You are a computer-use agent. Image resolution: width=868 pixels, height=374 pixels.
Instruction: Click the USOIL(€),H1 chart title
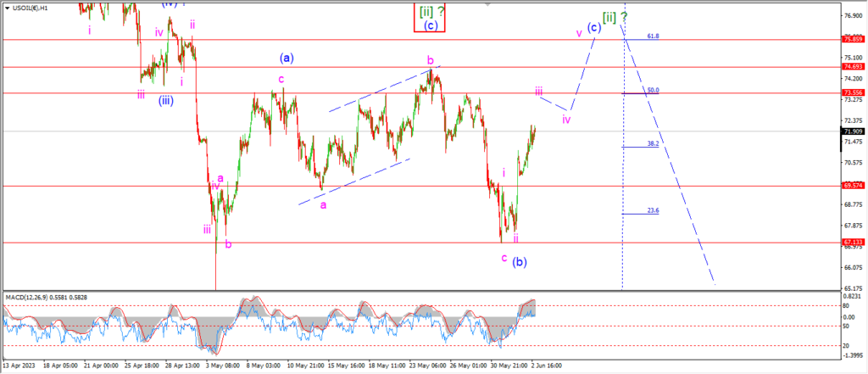[28, 7]
